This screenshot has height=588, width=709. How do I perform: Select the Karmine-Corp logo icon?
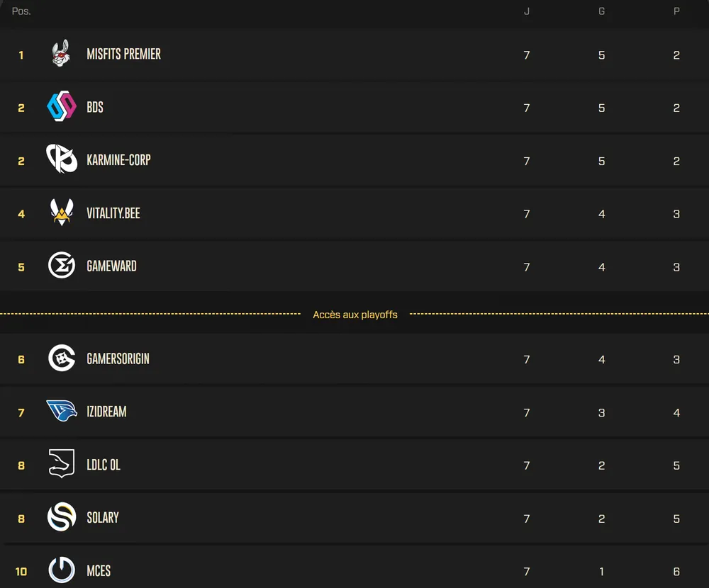(x=62, y=159)
